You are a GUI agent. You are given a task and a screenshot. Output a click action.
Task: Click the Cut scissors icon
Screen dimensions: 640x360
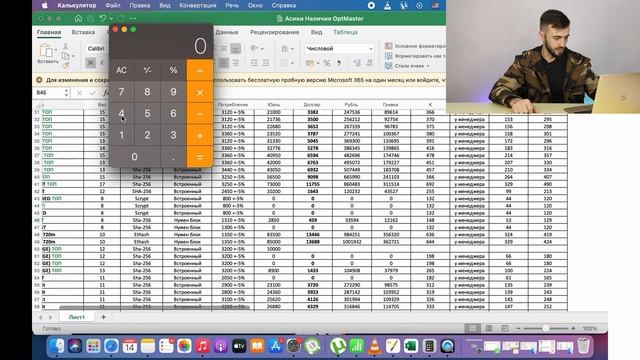tap(65, 46)
